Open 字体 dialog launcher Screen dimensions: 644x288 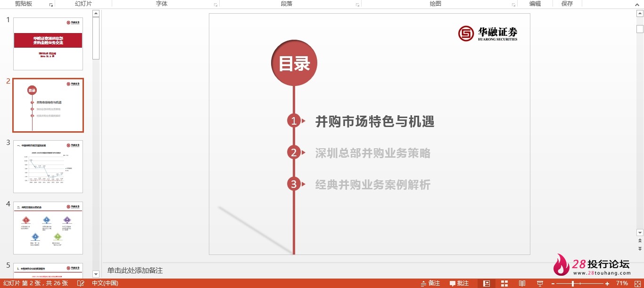[215, 5]
